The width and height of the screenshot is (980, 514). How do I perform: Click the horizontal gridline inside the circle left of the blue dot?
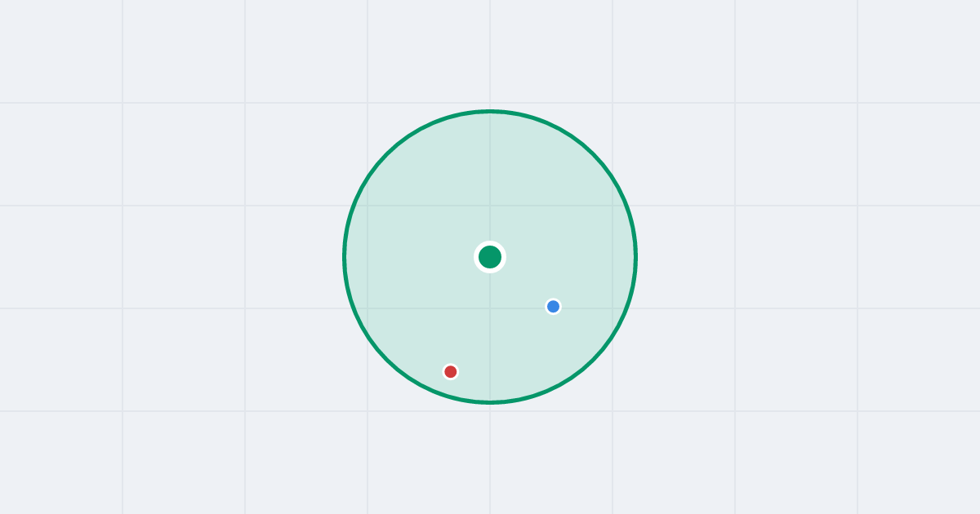[x=457, y=308]
